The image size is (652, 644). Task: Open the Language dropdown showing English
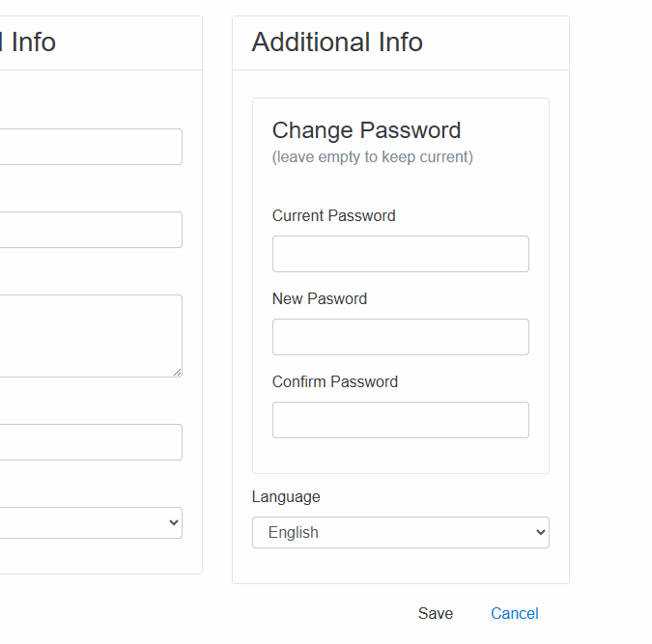point(400,532)
